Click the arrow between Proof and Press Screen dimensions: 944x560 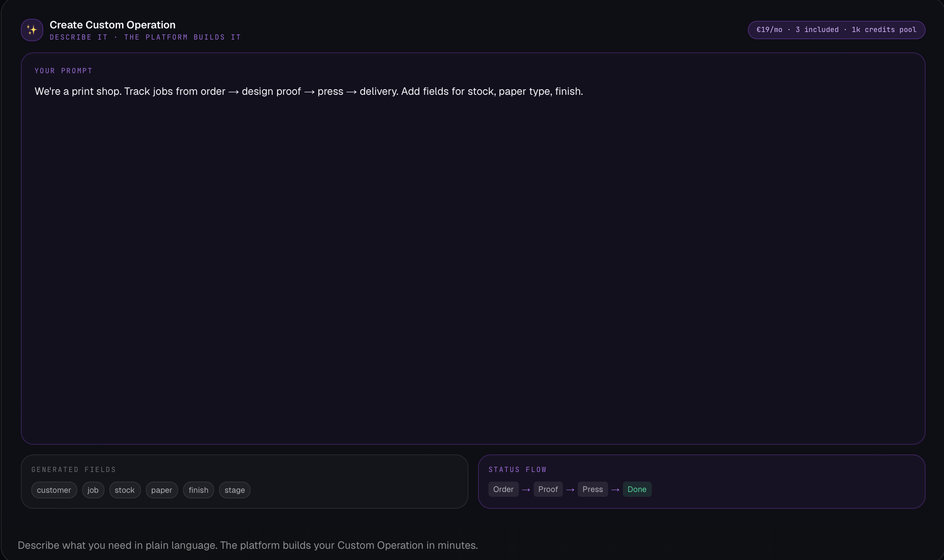(570, 490)
